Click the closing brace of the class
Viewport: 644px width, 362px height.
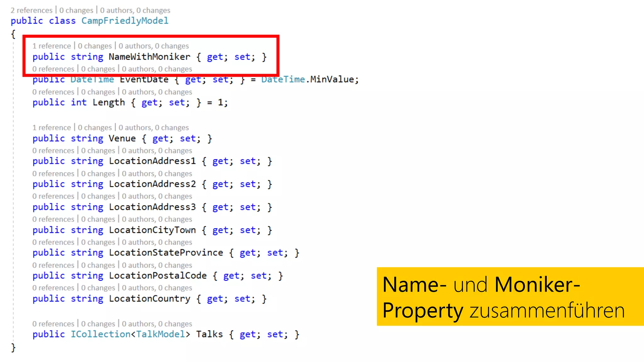13,348
